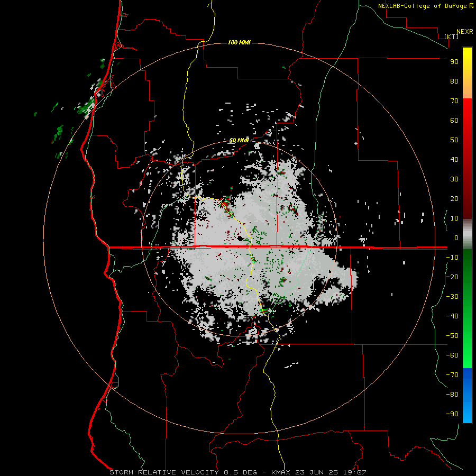The width and height of the screenshot is (476, 476).
Task: Select the -30 scale value
Action: coord(452,297)
